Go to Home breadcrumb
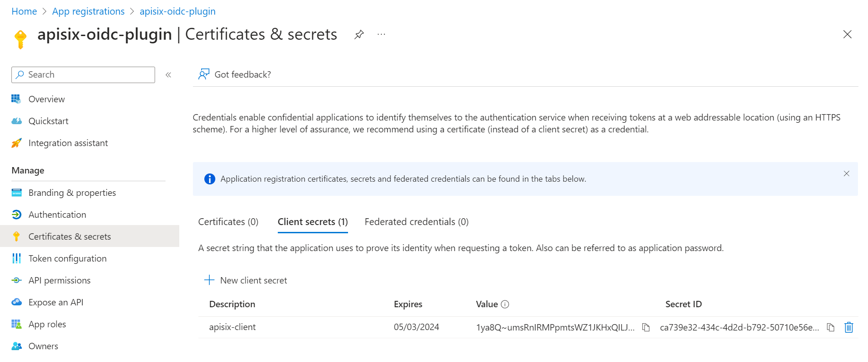The image size is (868, 362). (24, 11)
